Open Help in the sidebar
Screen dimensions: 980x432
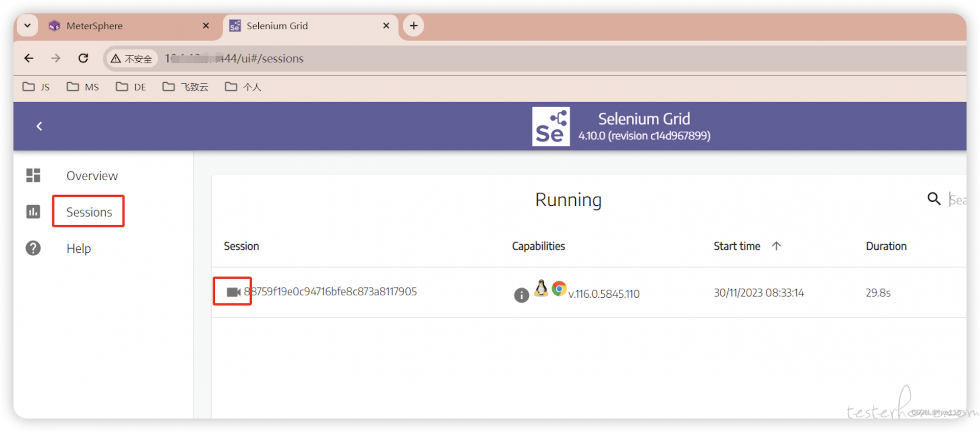click(79, 249)
